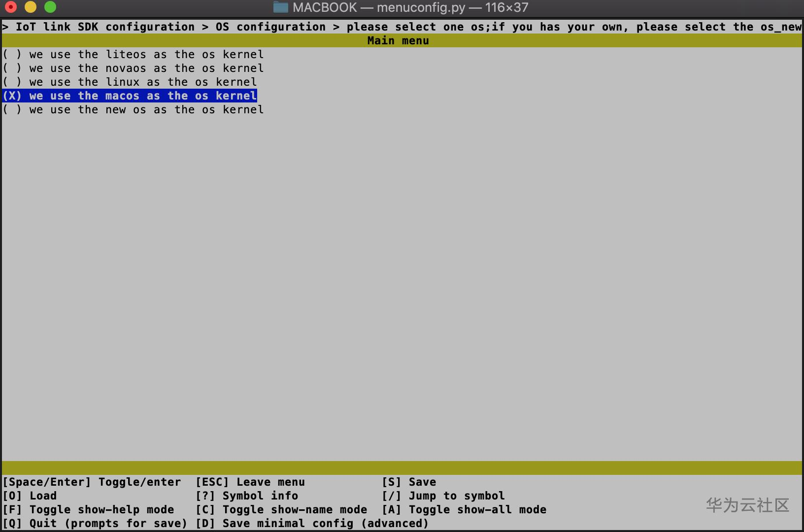Click the Main menu header
804x532 pixels.
tap(397, 40)
